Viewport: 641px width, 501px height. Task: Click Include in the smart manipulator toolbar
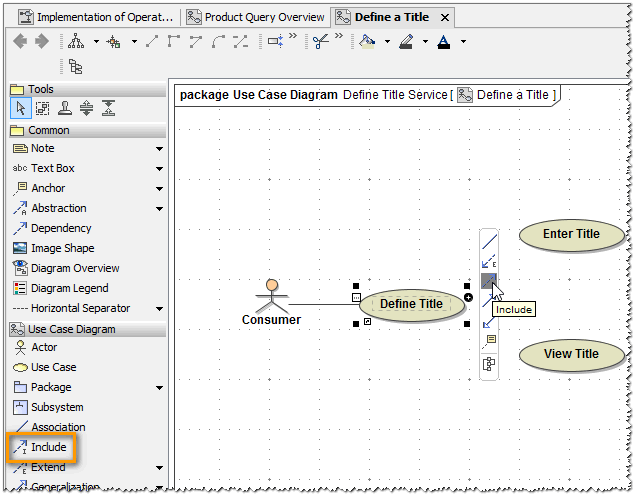pyautogui.click(x=489, y=281)
